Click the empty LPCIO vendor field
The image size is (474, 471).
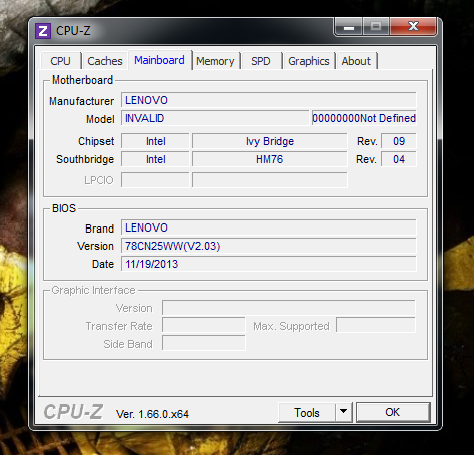(x=155, y=180)
